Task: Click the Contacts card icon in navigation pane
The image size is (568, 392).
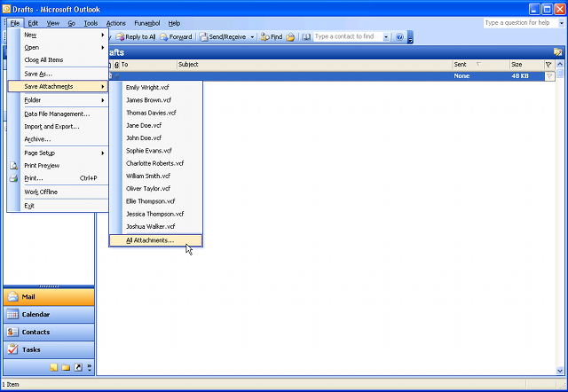Action: coord(12,332)
